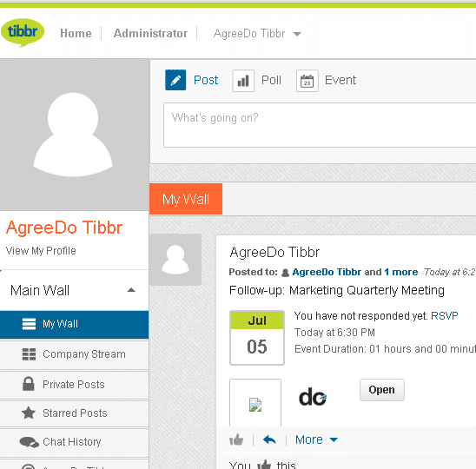Open Company Stream in sidebar
This screenshot has height=469, width=476.
75,354
